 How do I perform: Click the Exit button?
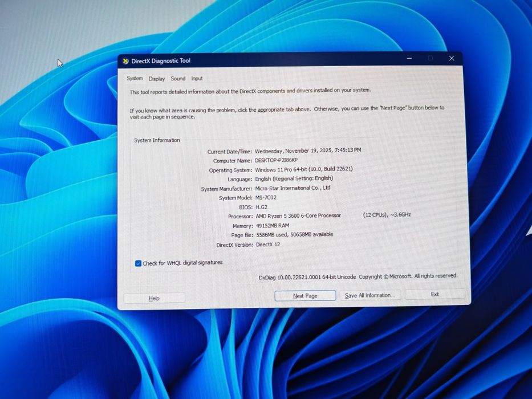(435, 294)
